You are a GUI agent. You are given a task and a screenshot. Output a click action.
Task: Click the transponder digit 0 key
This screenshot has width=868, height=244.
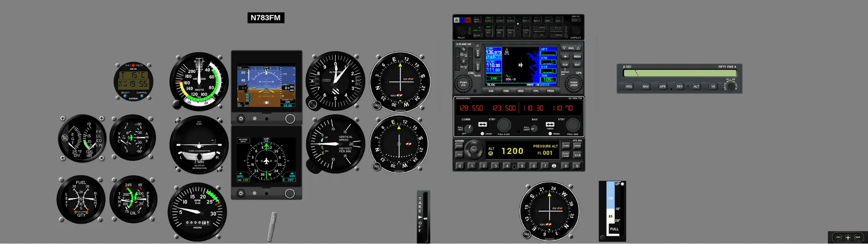460,166
